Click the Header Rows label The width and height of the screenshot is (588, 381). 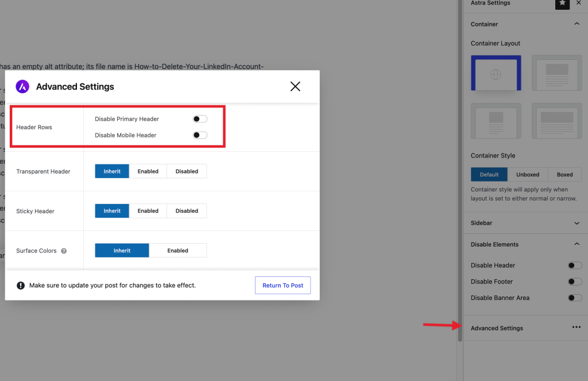click(x=34, y=127)
